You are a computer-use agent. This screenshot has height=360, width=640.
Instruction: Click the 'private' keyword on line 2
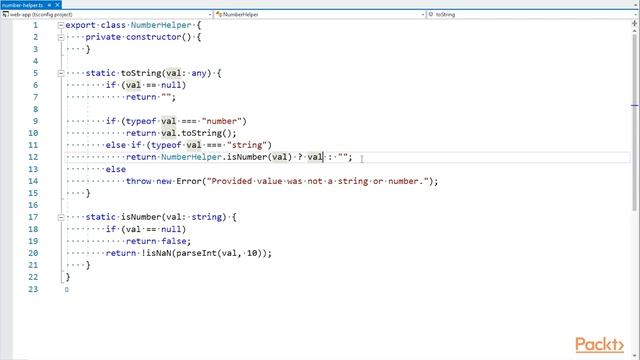pyautogui.click(x=103, y=37)
